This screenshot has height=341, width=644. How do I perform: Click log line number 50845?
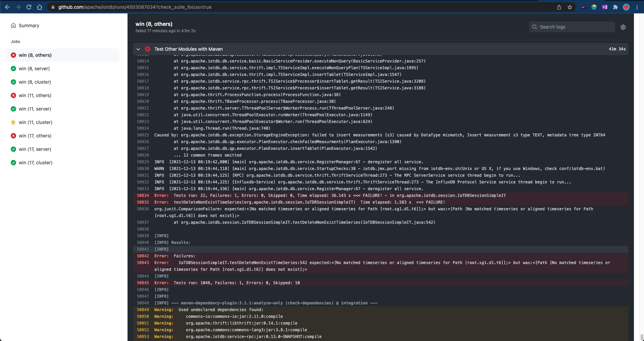[x=143, y=283]
